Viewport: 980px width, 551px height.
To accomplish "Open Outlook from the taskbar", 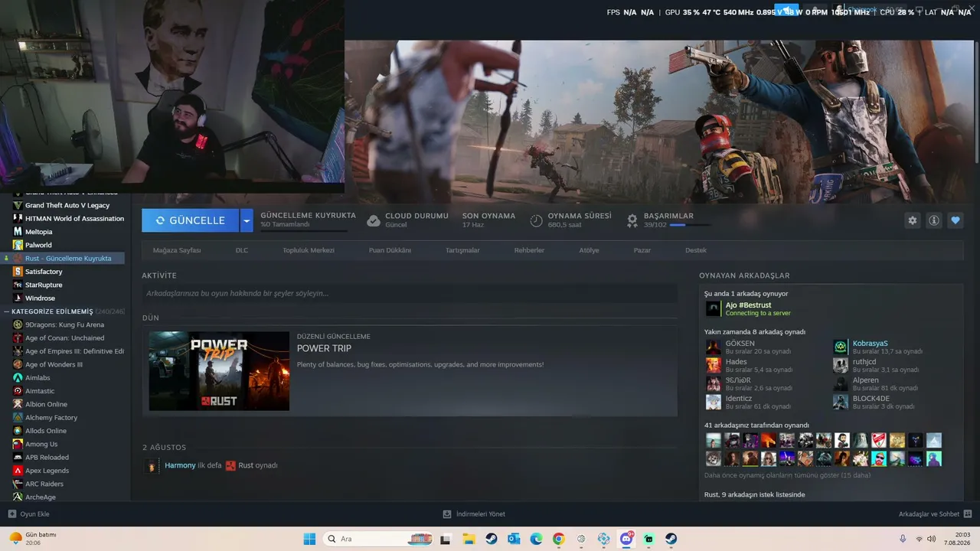I will (514, 539).
